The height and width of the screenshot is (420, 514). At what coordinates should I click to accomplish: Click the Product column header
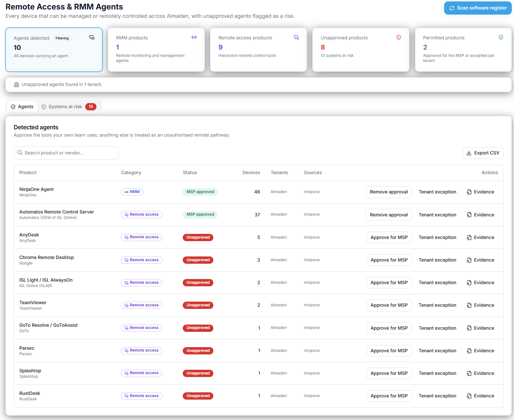[x=28, y=173]
